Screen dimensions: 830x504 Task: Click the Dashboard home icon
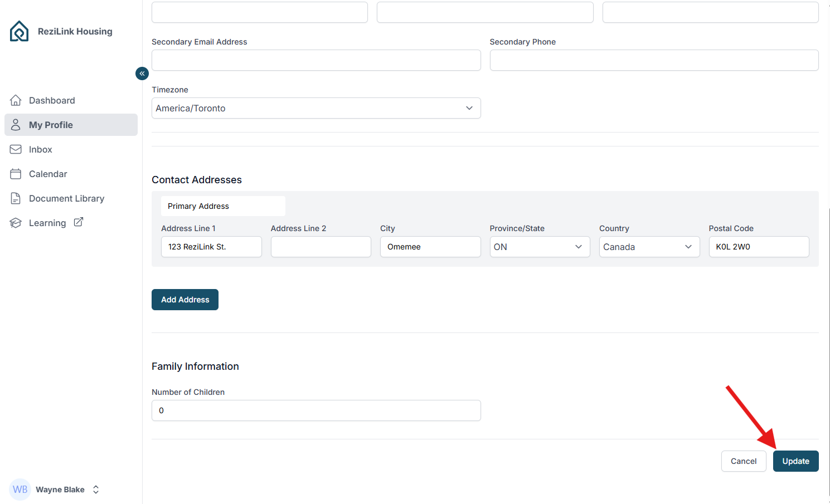[16, 100]
